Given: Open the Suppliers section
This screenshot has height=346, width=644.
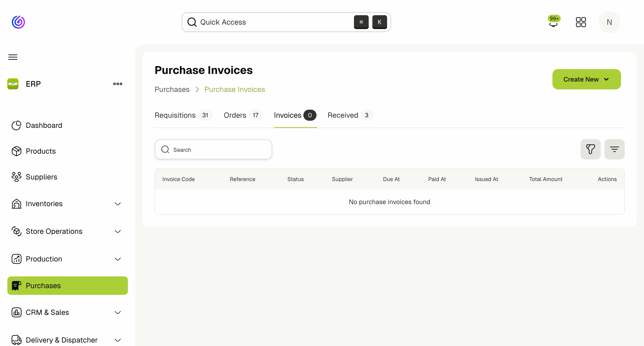Looking at the screenshot, I should (x=41, y=177).
